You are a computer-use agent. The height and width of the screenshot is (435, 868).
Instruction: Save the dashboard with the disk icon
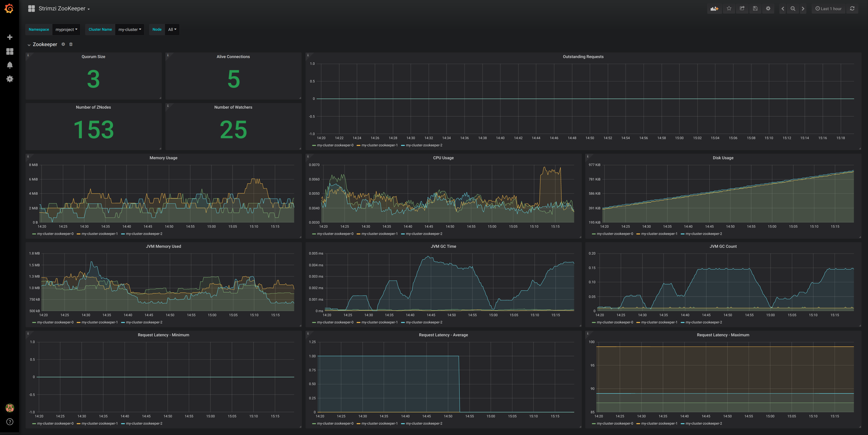click(755, 9)
